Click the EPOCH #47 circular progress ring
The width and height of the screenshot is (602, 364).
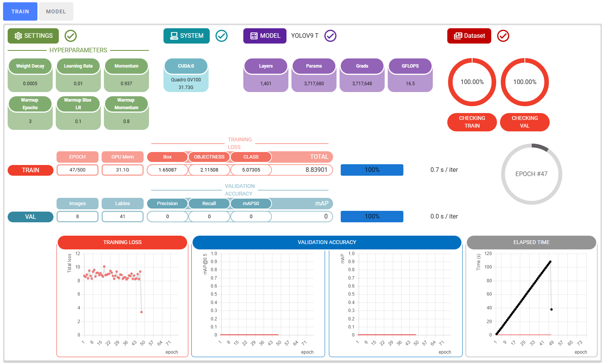tap(531, 174)
